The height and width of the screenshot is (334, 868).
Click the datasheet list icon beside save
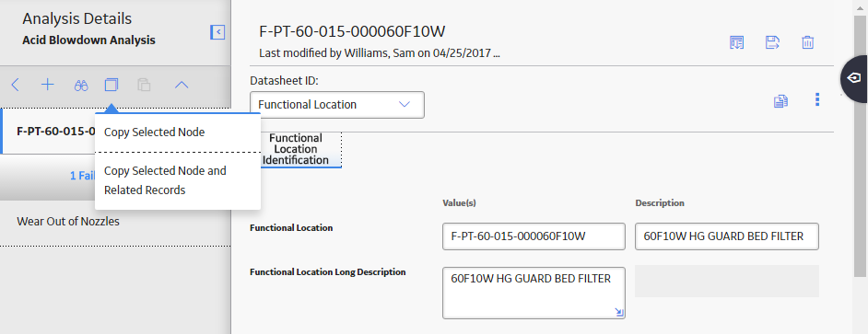[737, 42]
